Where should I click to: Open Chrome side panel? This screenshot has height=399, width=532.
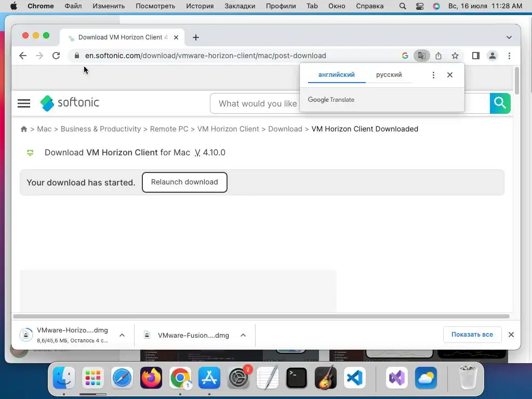[476, 56]
